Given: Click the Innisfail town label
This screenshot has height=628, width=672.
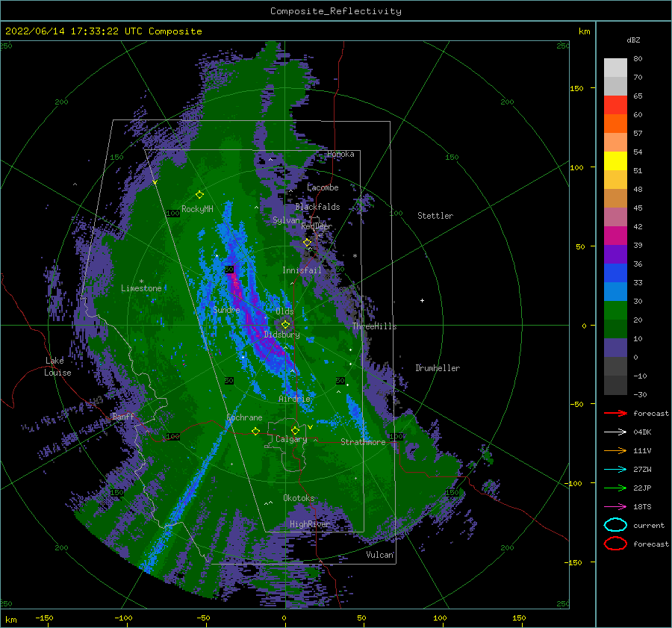Looking at the screenshot, I should (x=302, y=270).
